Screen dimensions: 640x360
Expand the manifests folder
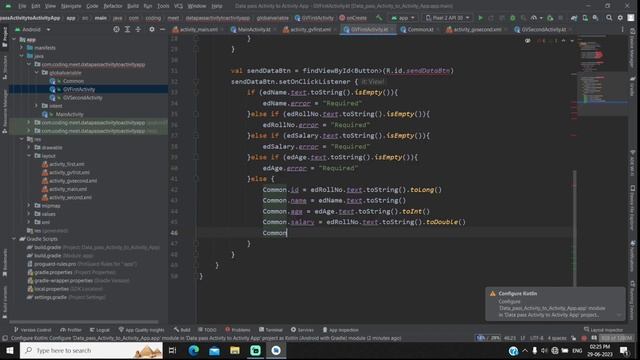(22, 48)
